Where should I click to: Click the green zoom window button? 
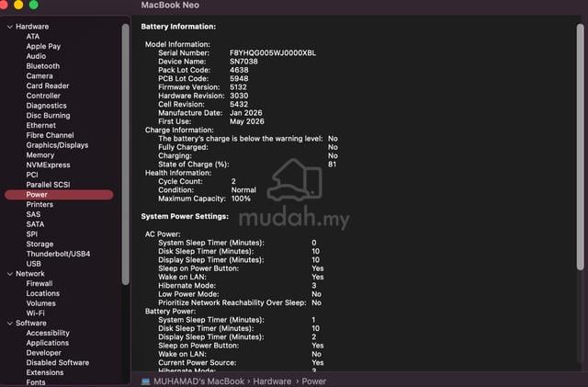33,5
